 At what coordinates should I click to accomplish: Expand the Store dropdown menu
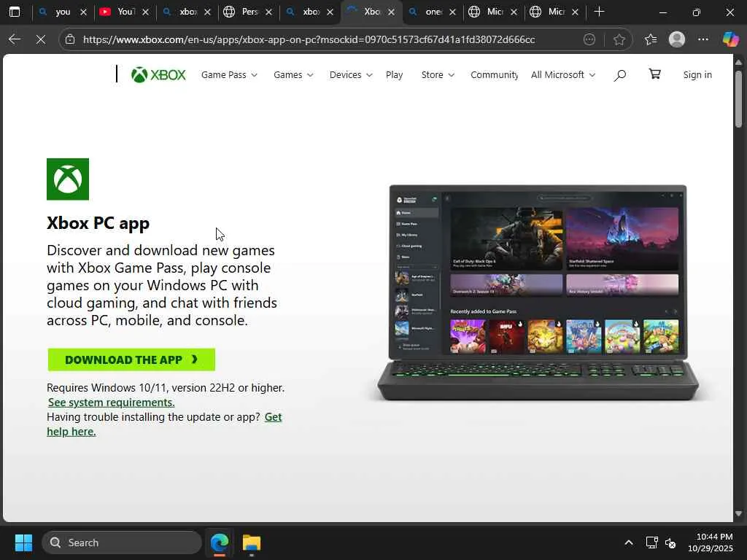coord(438,75)
